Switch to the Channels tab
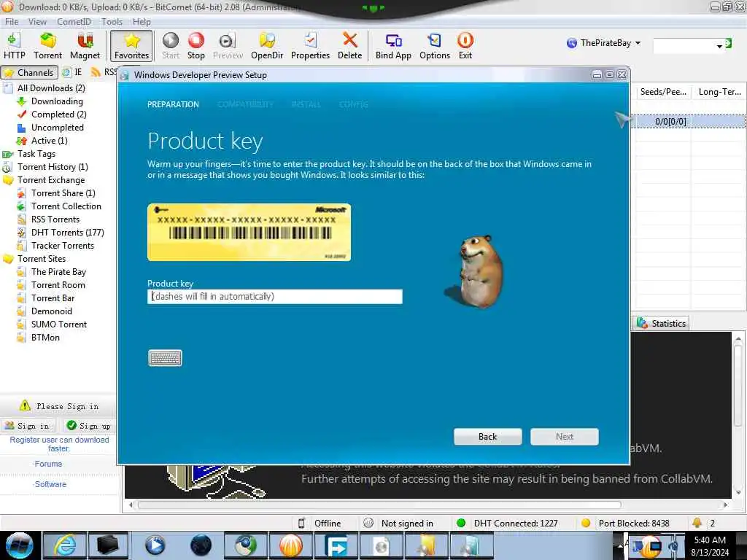Screen dimensions: 747x560 point(29,72)
